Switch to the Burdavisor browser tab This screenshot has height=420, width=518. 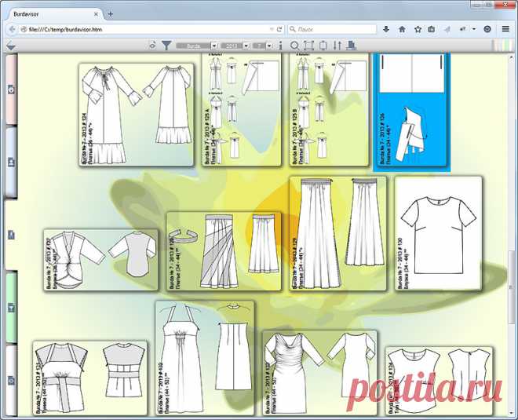click(x=54, y=14)
